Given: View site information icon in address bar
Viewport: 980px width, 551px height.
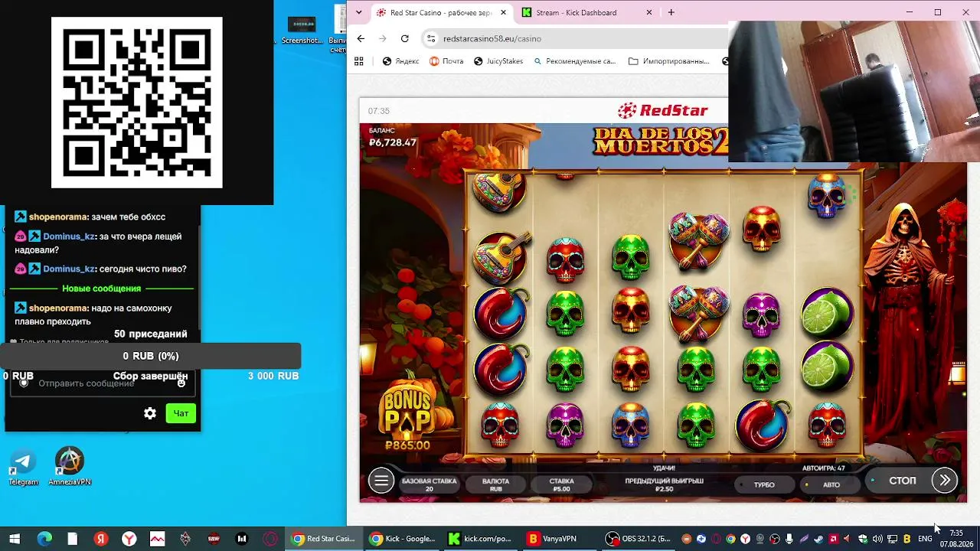Looking at the screenshot, I should pos(431,38).
